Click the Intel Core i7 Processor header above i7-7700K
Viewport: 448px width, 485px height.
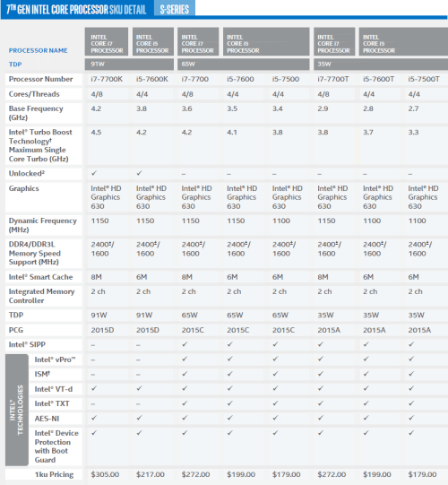(x=107, y=42)
